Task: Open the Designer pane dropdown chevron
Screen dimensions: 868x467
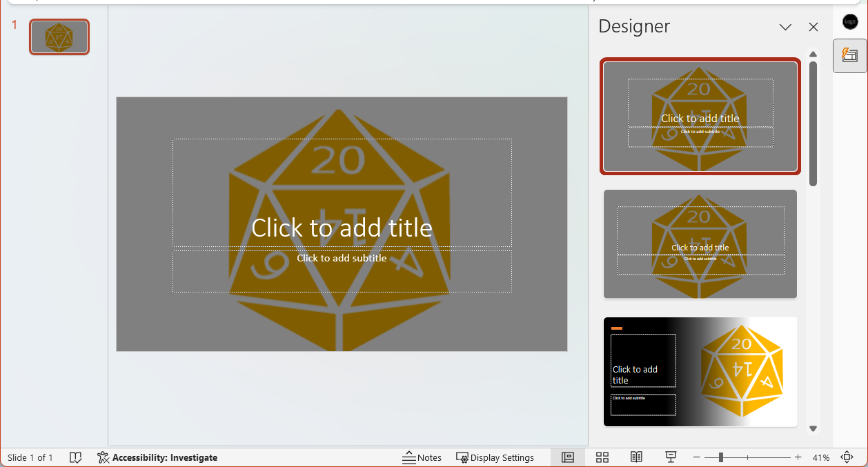Action: click(x=785, y=27)
